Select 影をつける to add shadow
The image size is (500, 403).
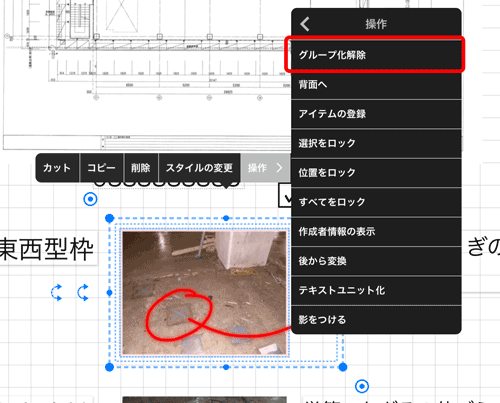(x=376, y=320)
